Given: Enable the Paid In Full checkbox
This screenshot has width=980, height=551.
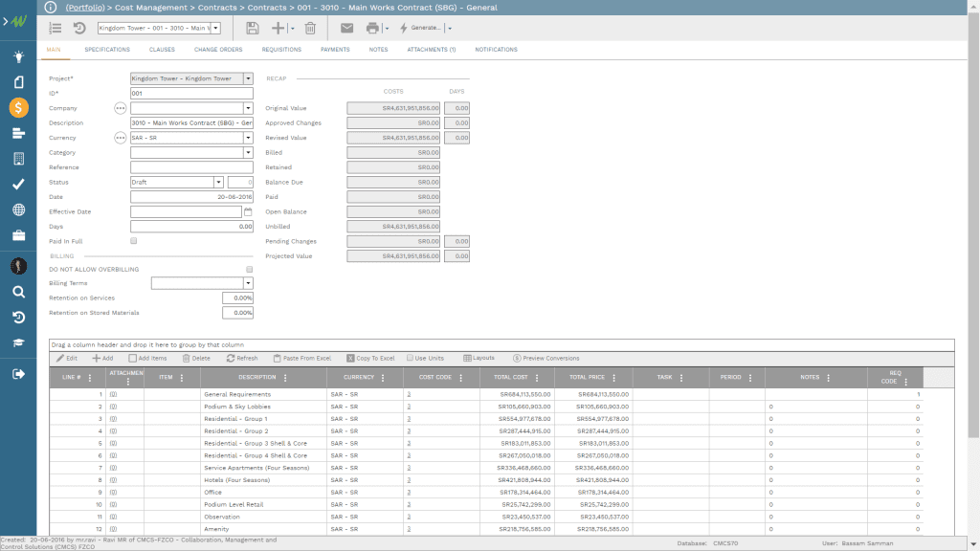Looking at the screenshot, I should [135, 241].
